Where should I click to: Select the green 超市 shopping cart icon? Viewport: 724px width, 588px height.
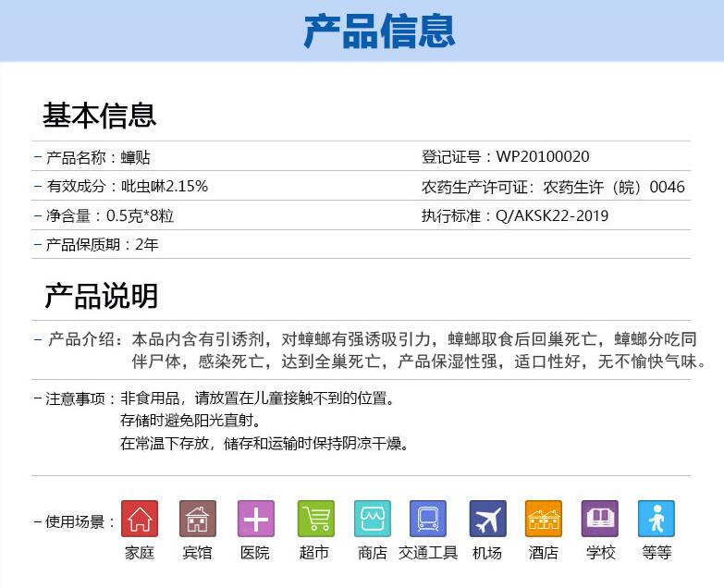[315, 519]
